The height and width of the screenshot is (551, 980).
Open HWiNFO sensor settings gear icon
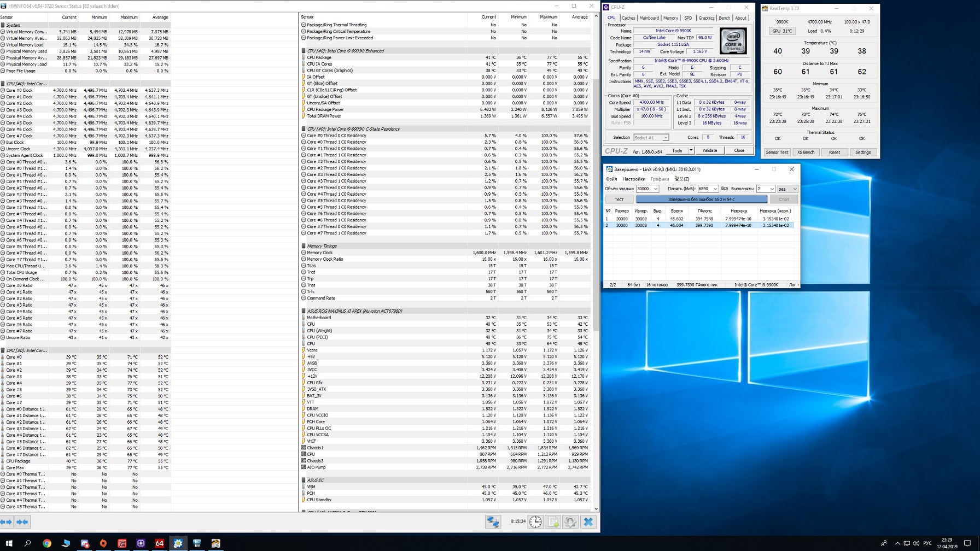pyautogui.click(x=570, y=522)
